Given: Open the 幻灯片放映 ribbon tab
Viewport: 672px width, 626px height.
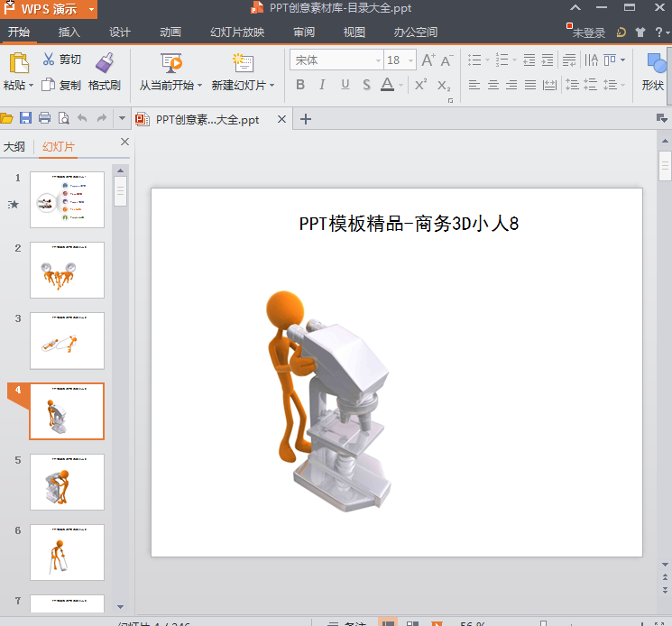Looking at the screenshot, I should pos(237,32).
